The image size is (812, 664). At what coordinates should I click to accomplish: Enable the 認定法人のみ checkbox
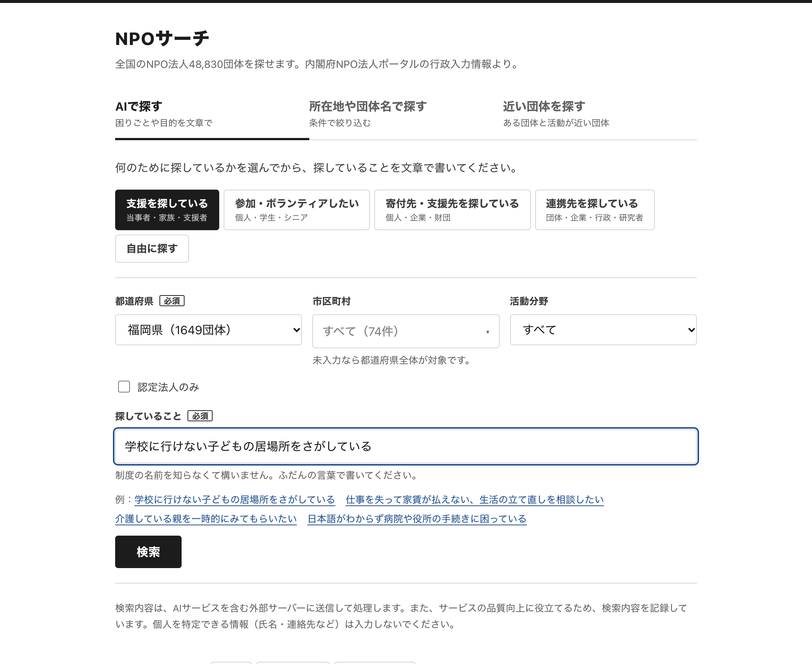[x=124, y=387]
